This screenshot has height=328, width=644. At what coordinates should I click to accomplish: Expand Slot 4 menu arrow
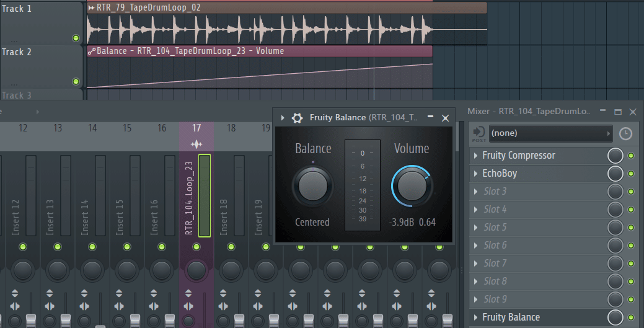[475, 210]
